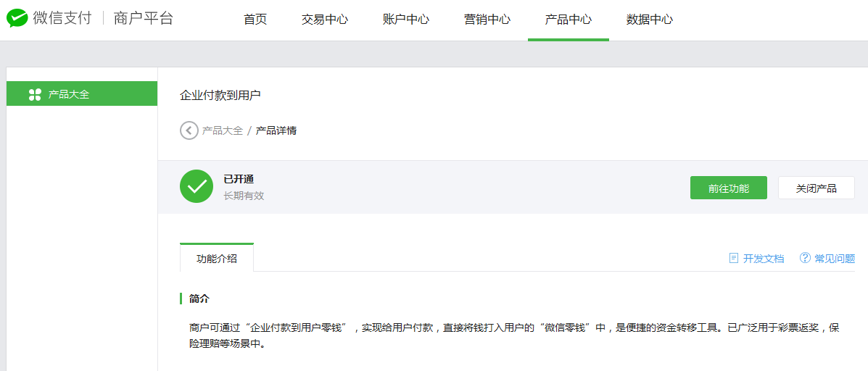The height and width of the screenshot is (371, 868).
Task: Open the 常见问题 link
Action: [x=835, y=259]
